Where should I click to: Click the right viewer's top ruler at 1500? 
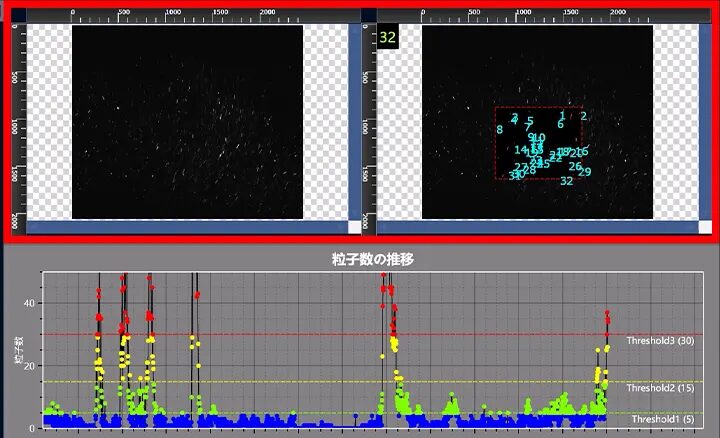click(571, 13)
